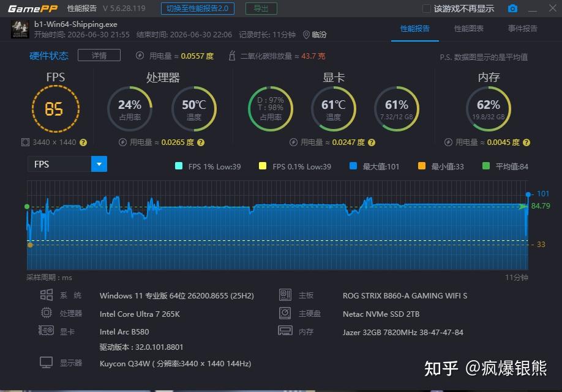Click Intel Core Ultra 7 265K text

click(x=140, y=314)
